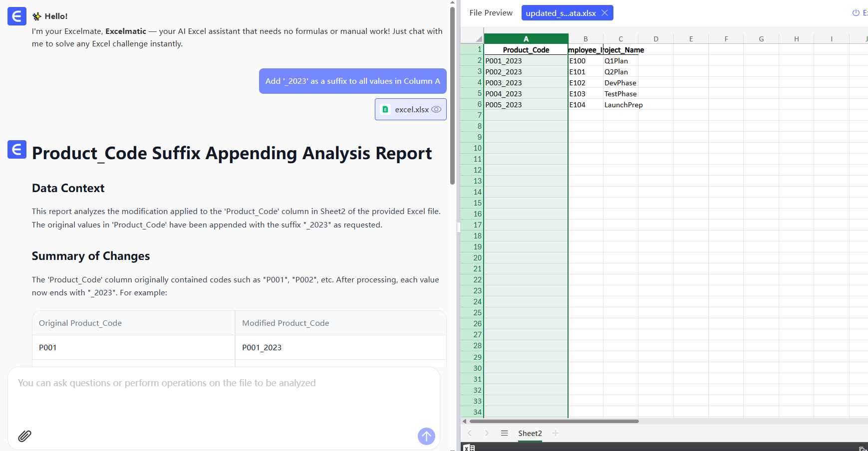Screen dimensions: 868x451
Task: Click the horizontal scrollbar of the spreadsheet
Action: [x=554, y=421]
